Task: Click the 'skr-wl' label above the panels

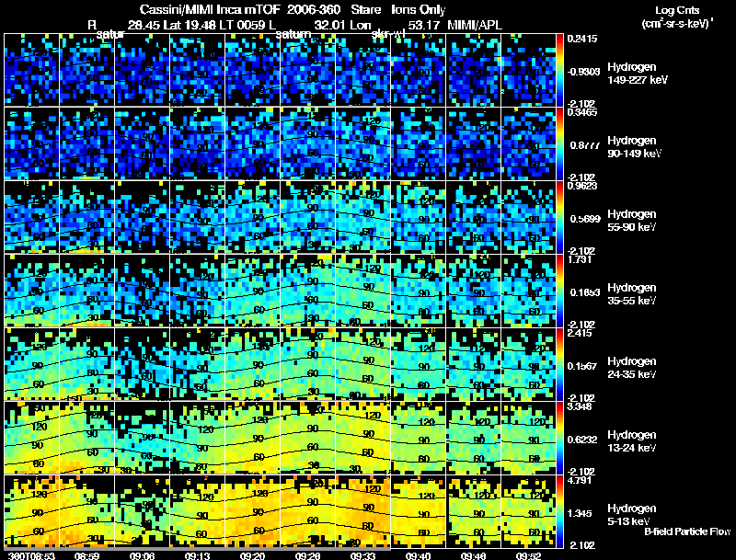Action: [387, 34]
